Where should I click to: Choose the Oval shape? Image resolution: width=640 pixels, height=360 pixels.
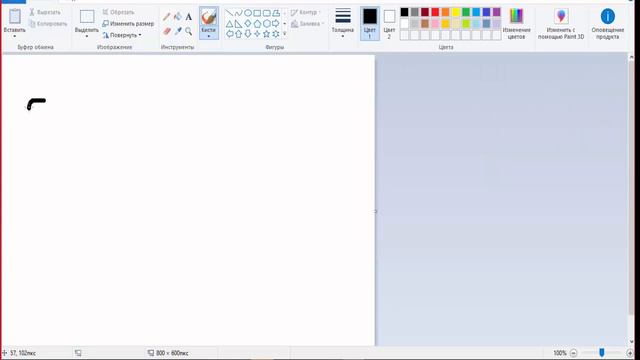(x=248, y=13)
